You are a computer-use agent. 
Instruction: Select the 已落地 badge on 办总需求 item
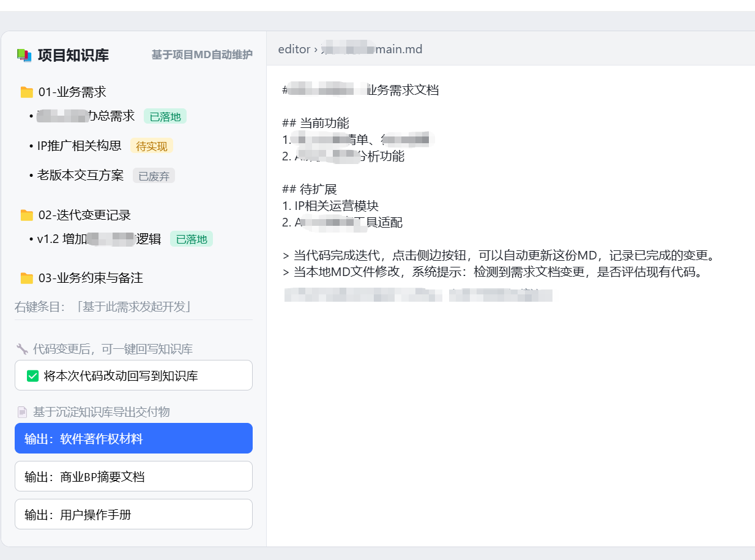coord(165,116)
